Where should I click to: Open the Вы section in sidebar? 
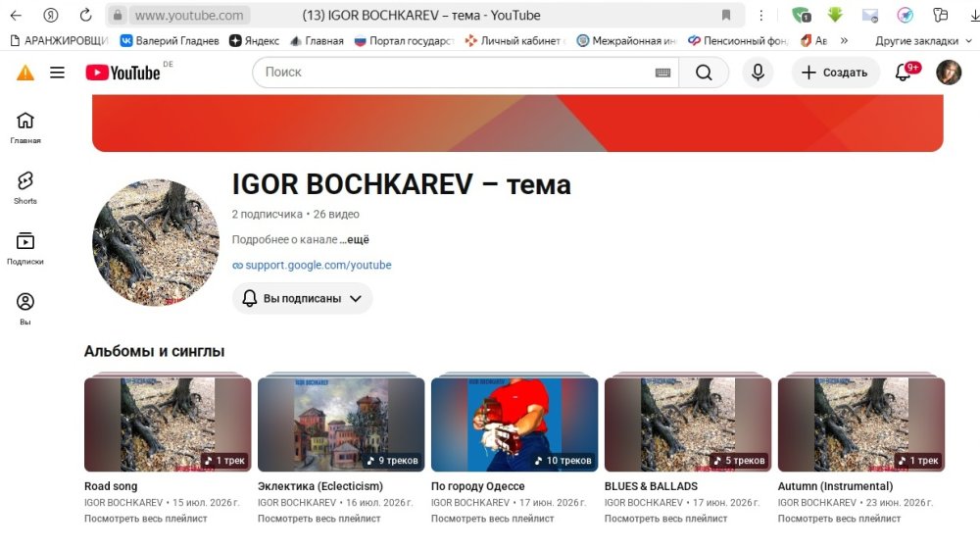pyautogui.click(x=25, y=309)
